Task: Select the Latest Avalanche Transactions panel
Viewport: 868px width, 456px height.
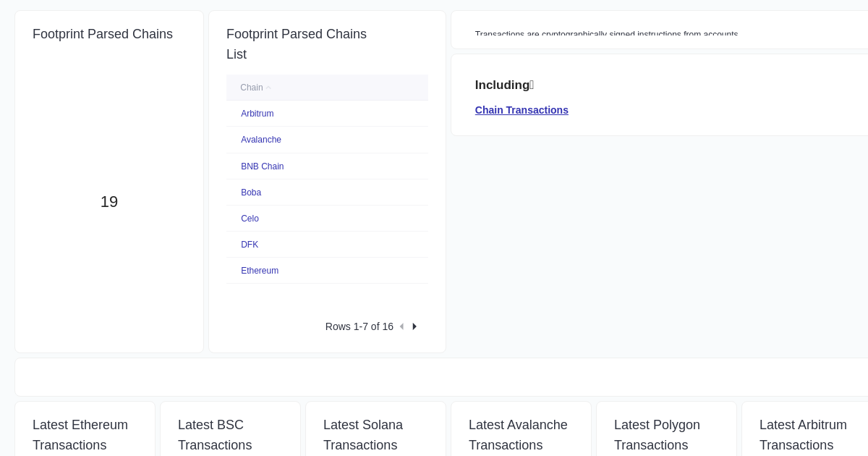Action: (518, 435)
